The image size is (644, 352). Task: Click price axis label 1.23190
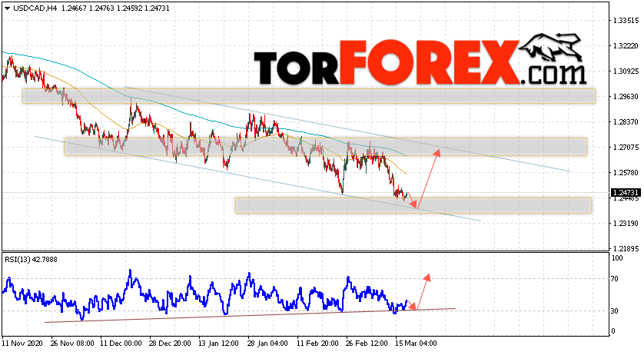[x=626, y=224]
